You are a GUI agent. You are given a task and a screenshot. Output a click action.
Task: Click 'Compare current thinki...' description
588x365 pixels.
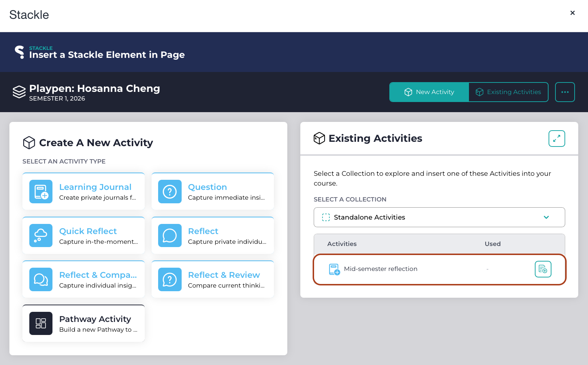tap(227, 285)
